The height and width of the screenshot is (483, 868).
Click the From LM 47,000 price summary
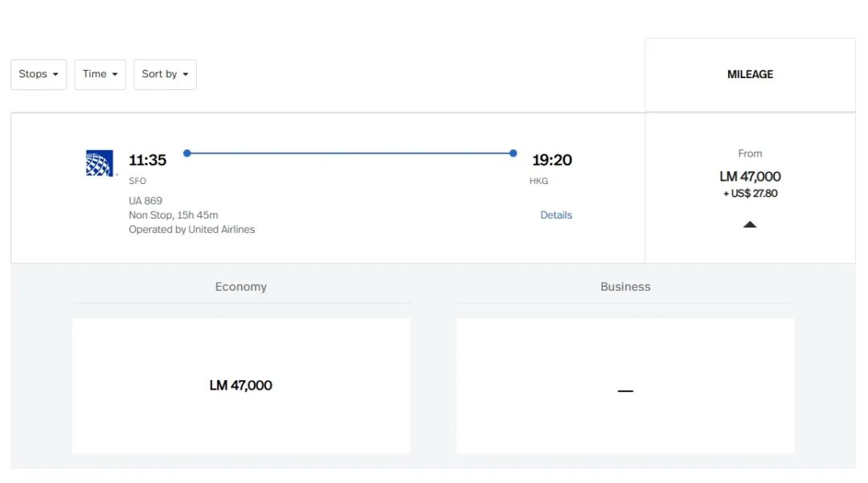click(750, 176)
